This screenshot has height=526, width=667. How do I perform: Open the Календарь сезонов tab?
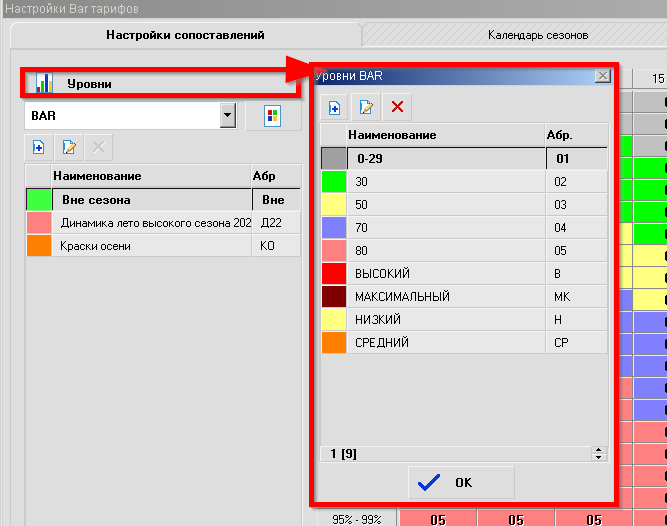coord(537,35)
